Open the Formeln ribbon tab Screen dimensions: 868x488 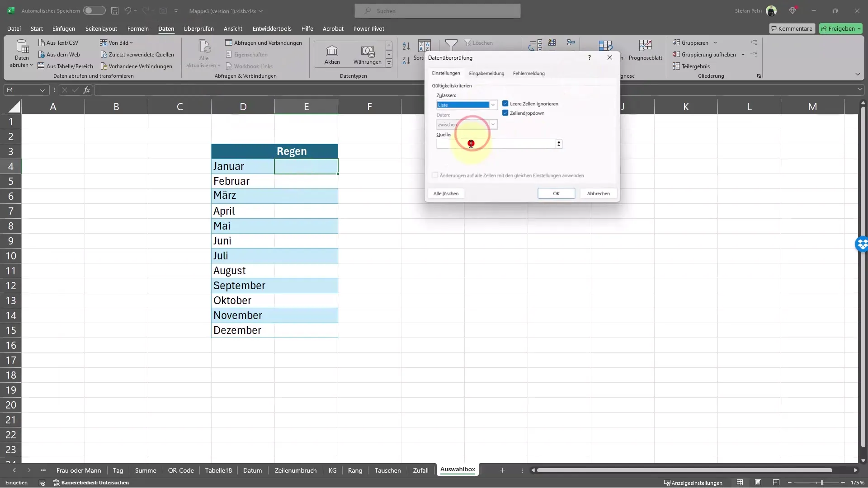pos(138,28)
